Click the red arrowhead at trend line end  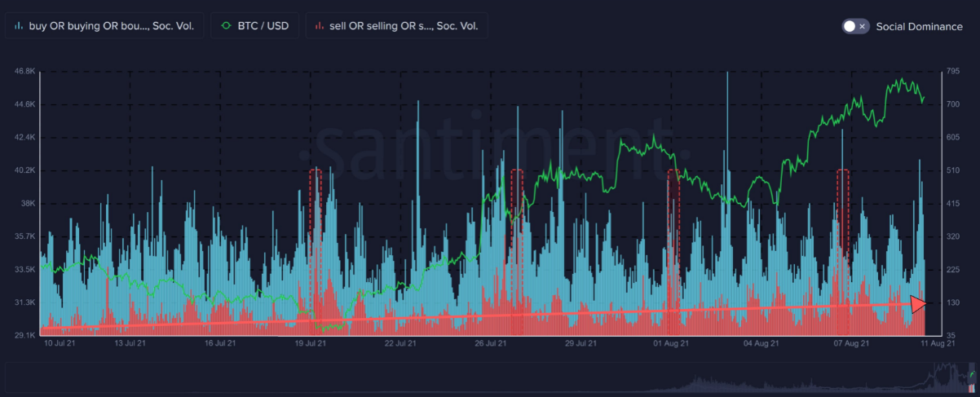pos(919,304)
